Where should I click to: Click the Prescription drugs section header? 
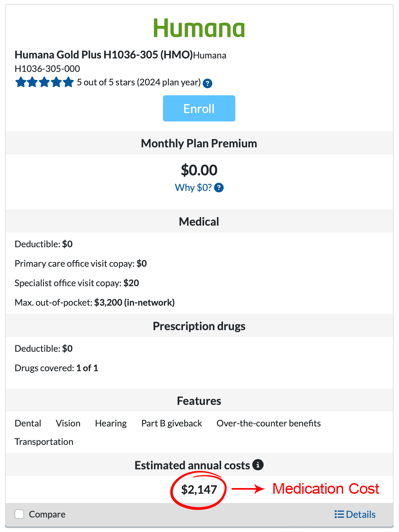199,326
